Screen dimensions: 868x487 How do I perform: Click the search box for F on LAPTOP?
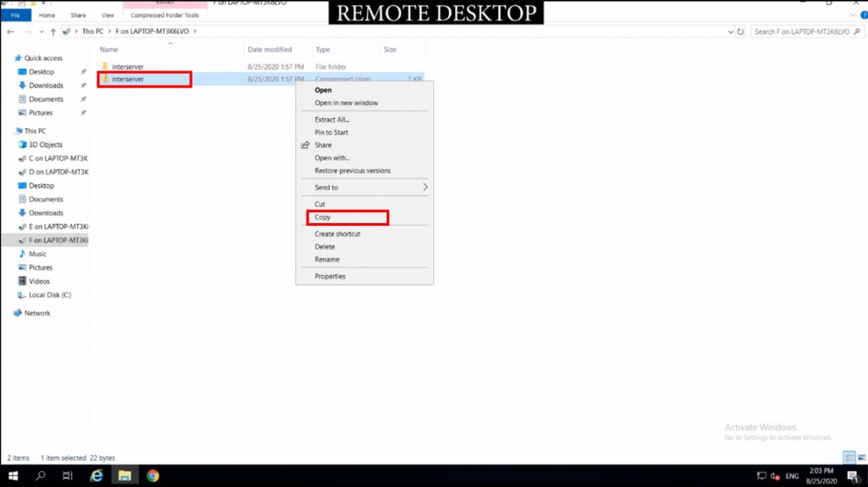tap(807, 31)
